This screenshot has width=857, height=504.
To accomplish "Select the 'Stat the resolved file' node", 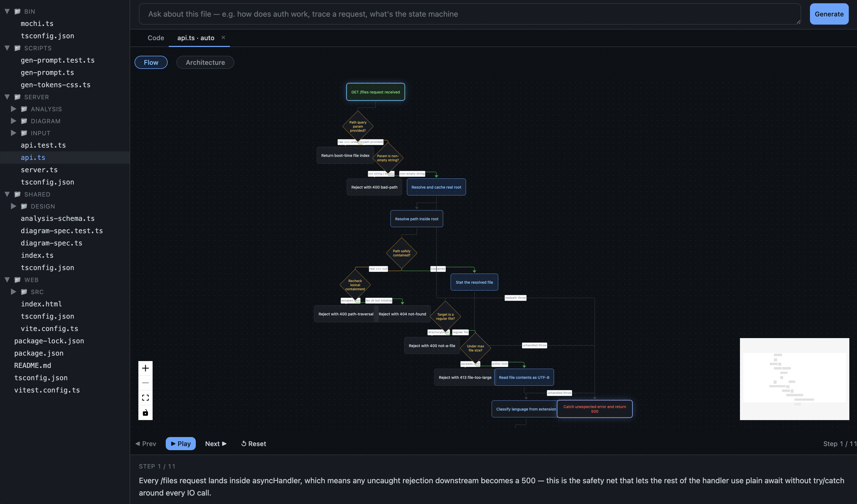I will [474, 282].
